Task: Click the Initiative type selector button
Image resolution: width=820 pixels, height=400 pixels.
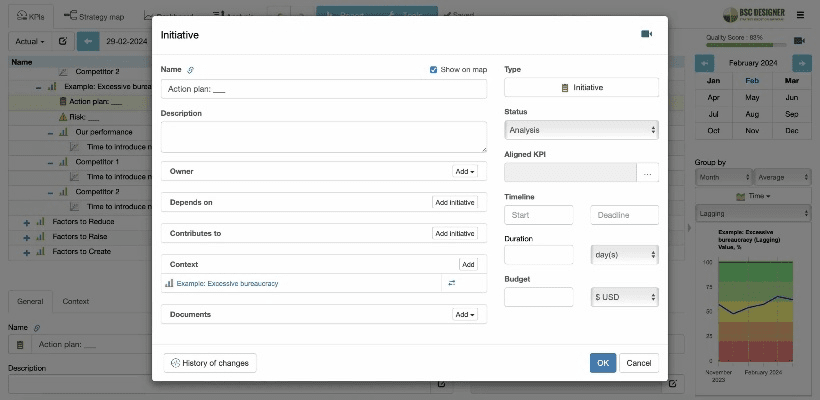Action: pyautogui.click(x=581, y=88)
